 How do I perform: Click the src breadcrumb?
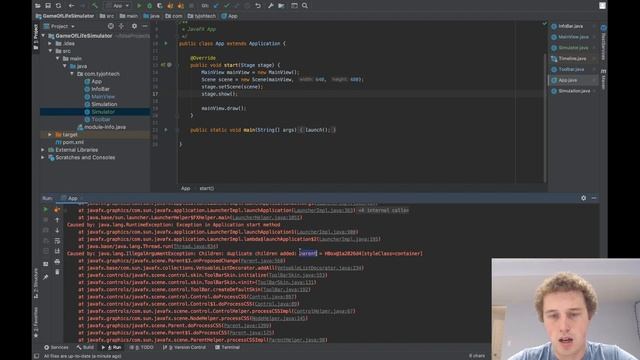[x=107, y=16]
